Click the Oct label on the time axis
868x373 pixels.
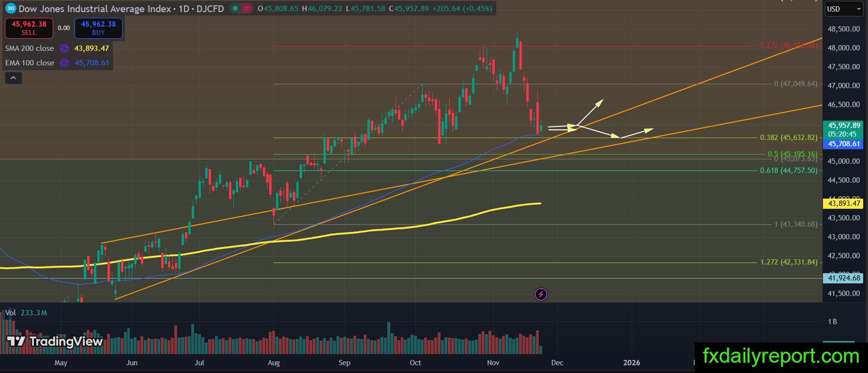point(415,363)
